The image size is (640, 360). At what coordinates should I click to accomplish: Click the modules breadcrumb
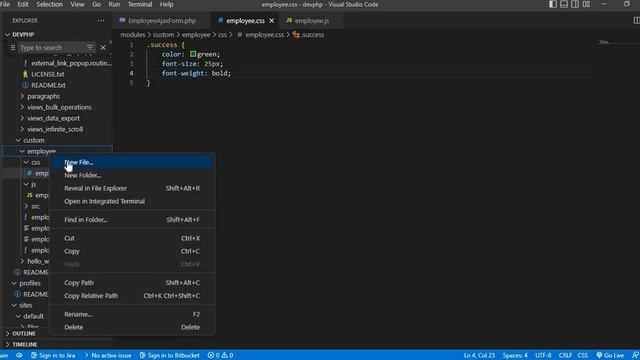(133, 35)
